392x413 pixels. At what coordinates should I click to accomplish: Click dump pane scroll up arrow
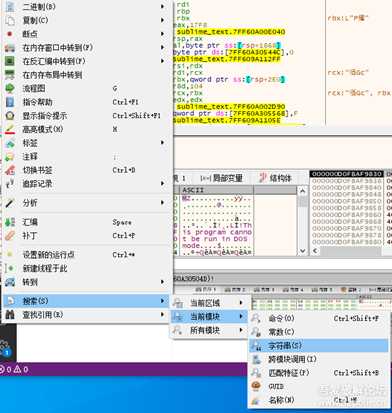[302, 191]
